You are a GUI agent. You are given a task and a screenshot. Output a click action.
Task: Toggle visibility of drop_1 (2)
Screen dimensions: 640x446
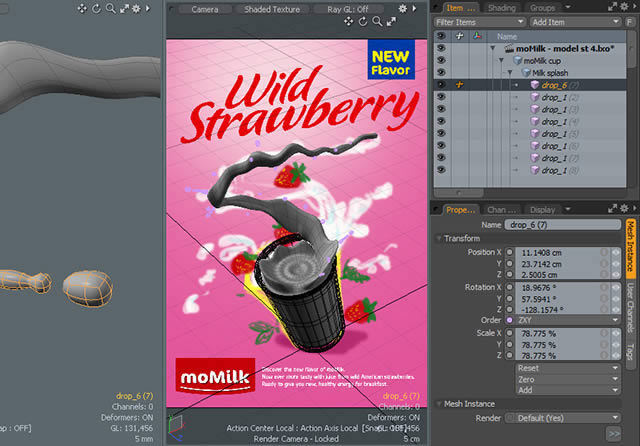pos(441,97)
